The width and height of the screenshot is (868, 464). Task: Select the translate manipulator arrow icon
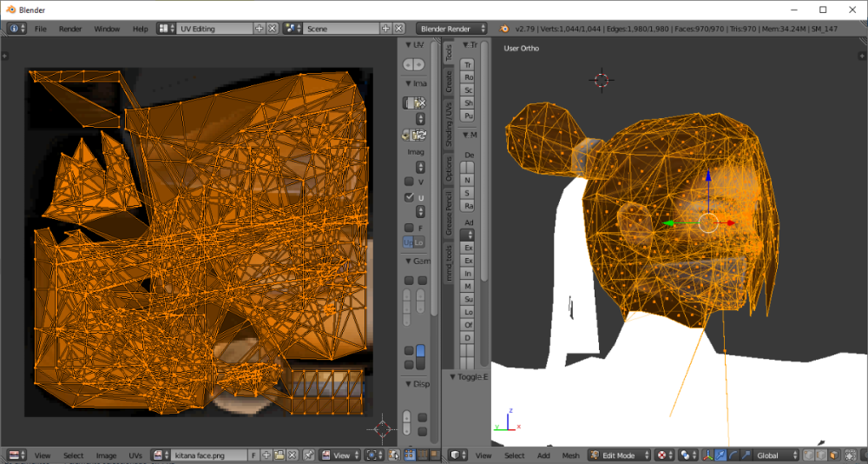click(x=720, y=455)
